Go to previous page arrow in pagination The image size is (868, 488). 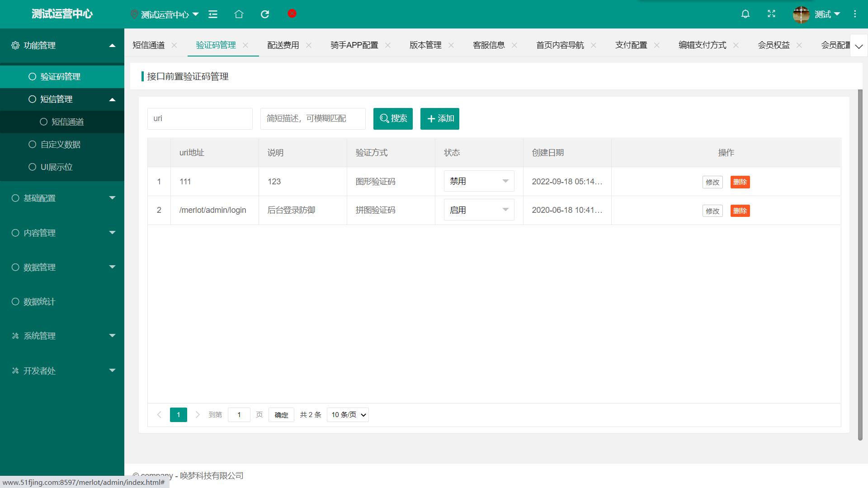pyautogui.click(x=159, y=415)
